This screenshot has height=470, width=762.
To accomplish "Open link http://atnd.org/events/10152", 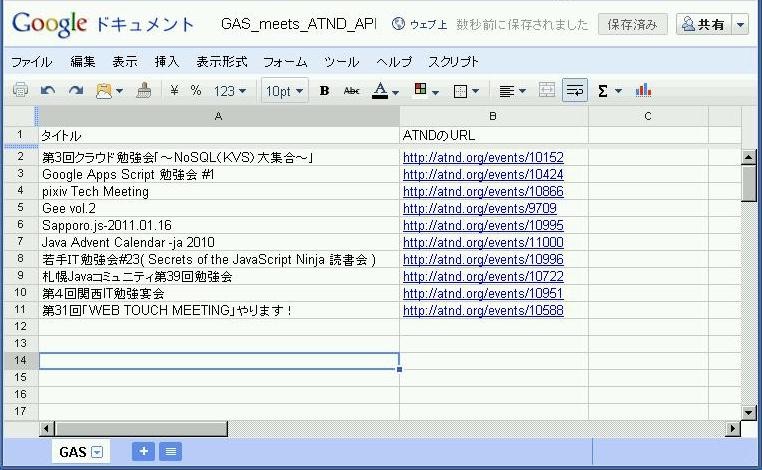I will (x=483, y=157).
